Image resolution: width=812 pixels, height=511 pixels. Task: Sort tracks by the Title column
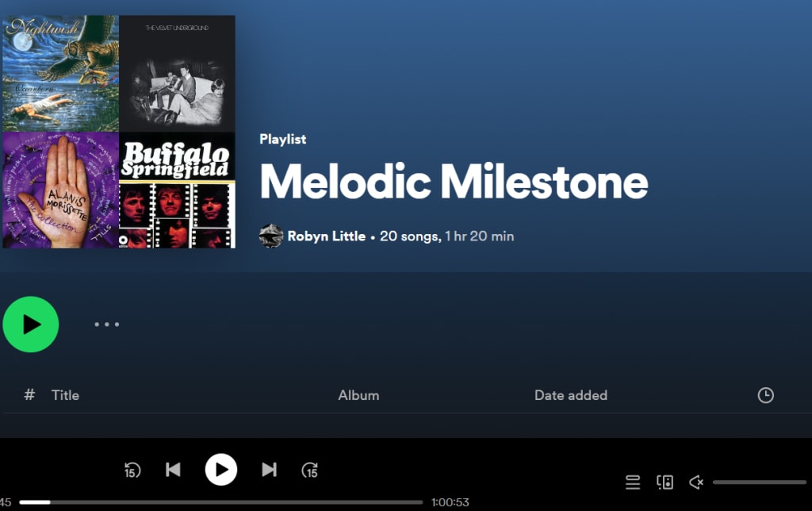pyautogui.click(x=65, y=395)
